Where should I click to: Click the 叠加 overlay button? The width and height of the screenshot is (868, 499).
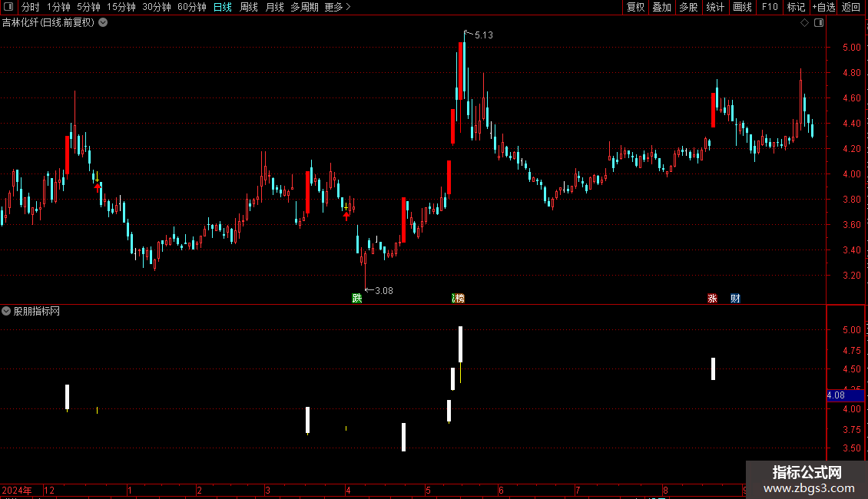(661, 7)
